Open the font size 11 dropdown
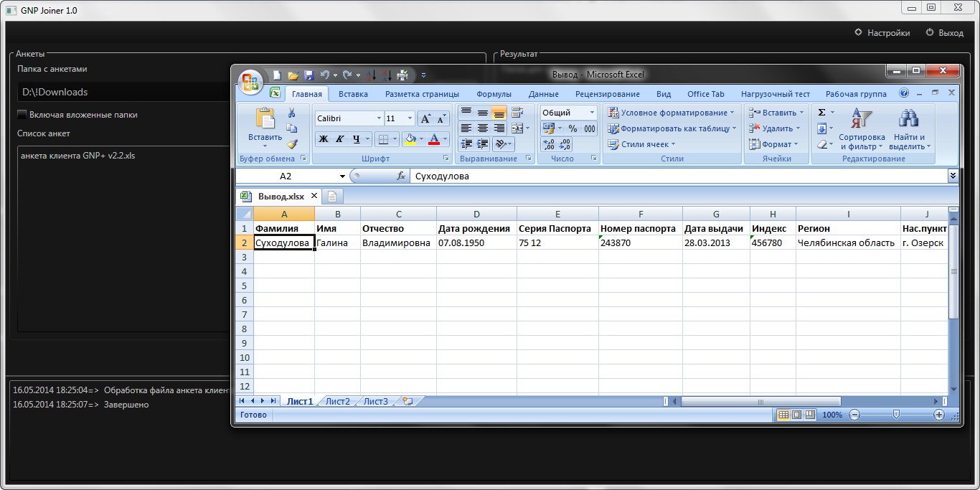This screenshot has width=980, height=490. tap(410, 118)
